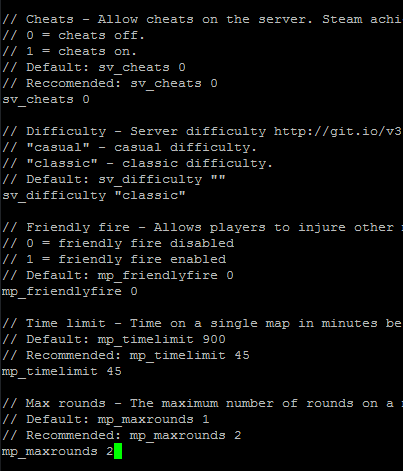Click the "1 = friendly fire enabled" comment
This screenshot has height=471, width=403.
114,259
